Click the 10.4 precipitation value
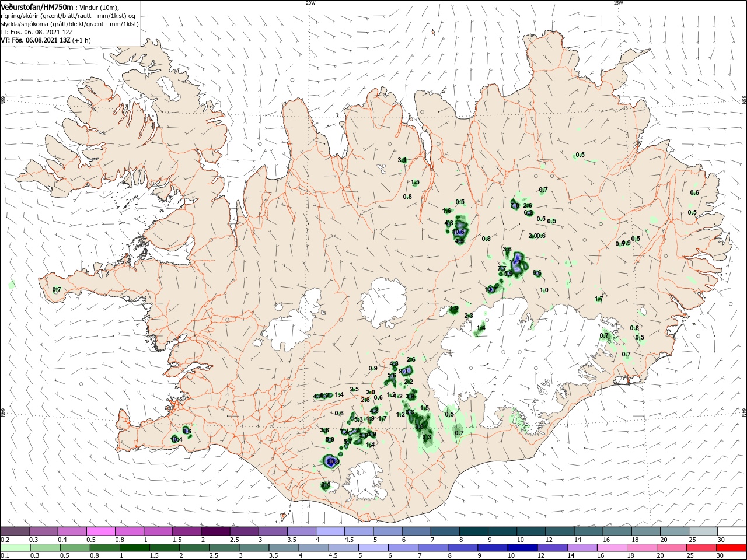Viewport: 747px width, 560px height. point(176,439)
